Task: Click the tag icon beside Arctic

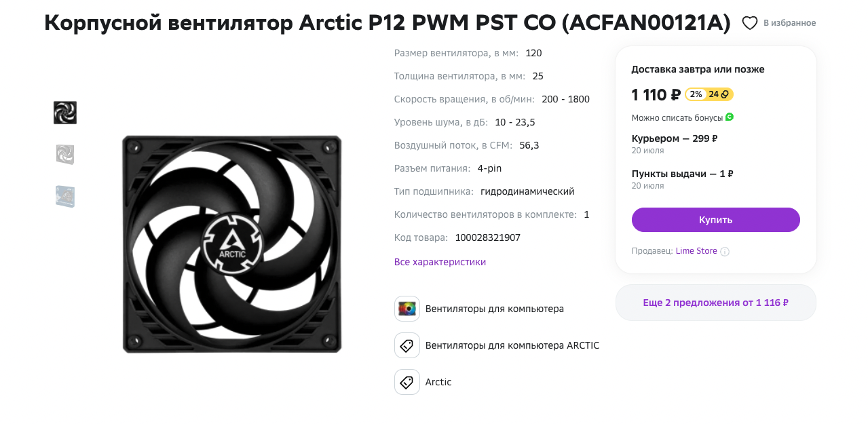Action: (407, 382)
